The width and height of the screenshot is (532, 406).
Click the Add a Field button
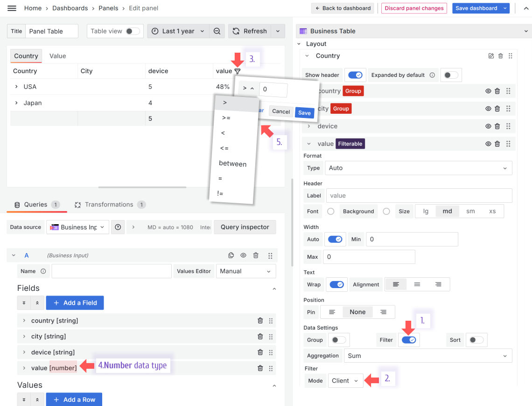(75, 303)
